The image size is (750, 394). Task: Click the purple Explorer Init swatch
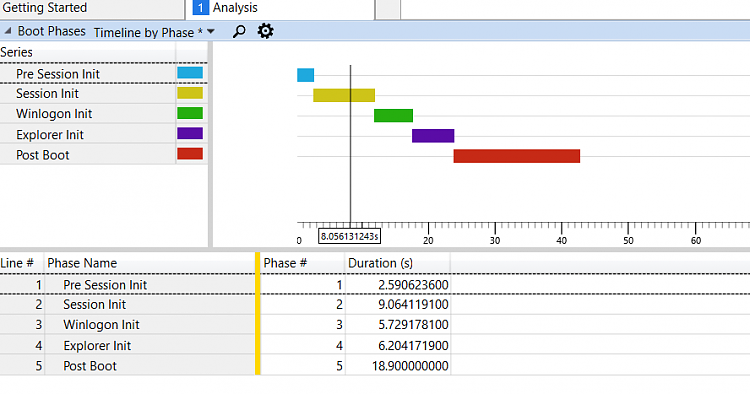tap(190, 133)
